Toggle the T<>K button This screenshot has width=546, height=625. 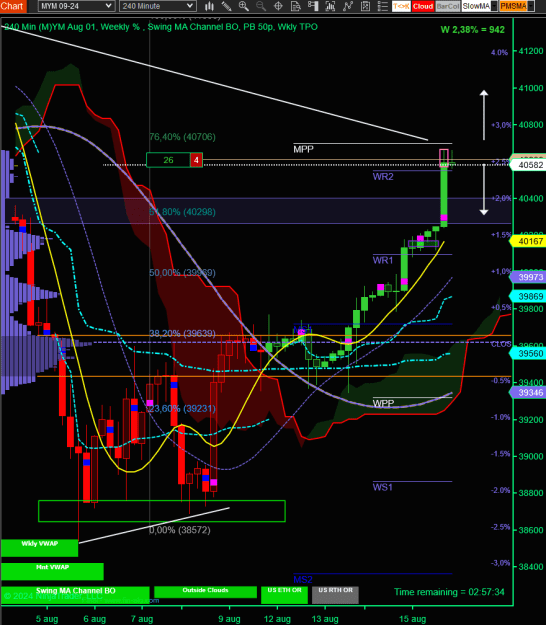(401, 6)
